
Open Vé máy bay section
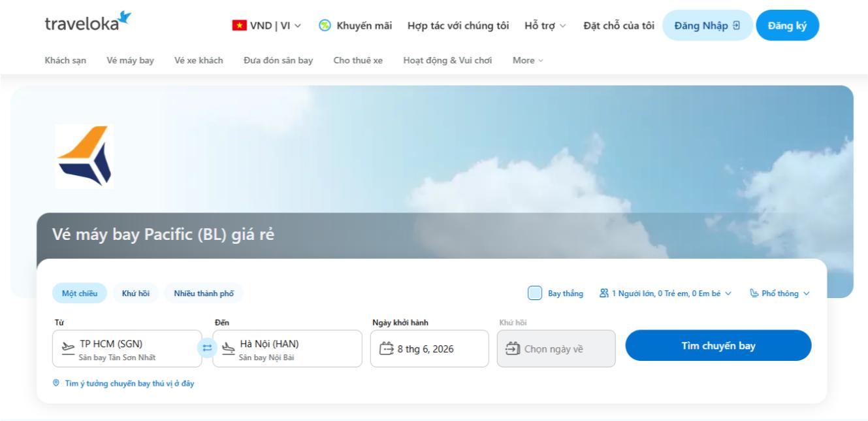pyautogui.click(x=131, y=61)
